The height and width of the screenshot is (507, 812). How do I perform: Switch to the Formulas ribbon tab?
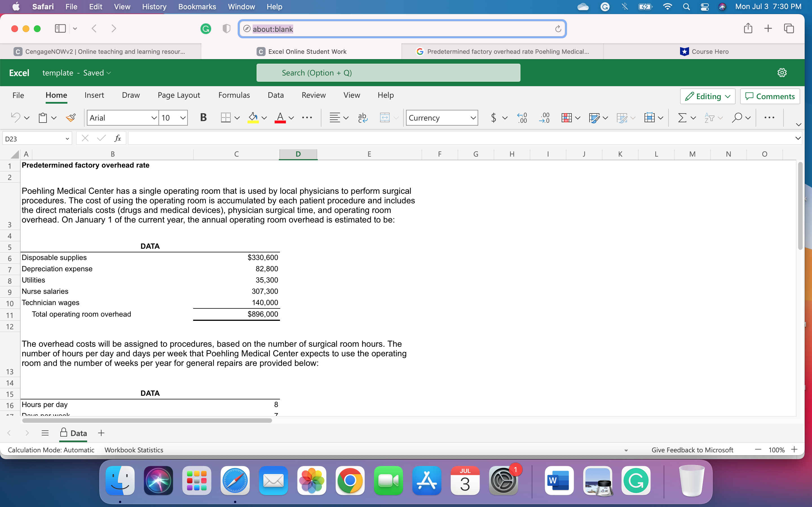click(x=234, y=95)
